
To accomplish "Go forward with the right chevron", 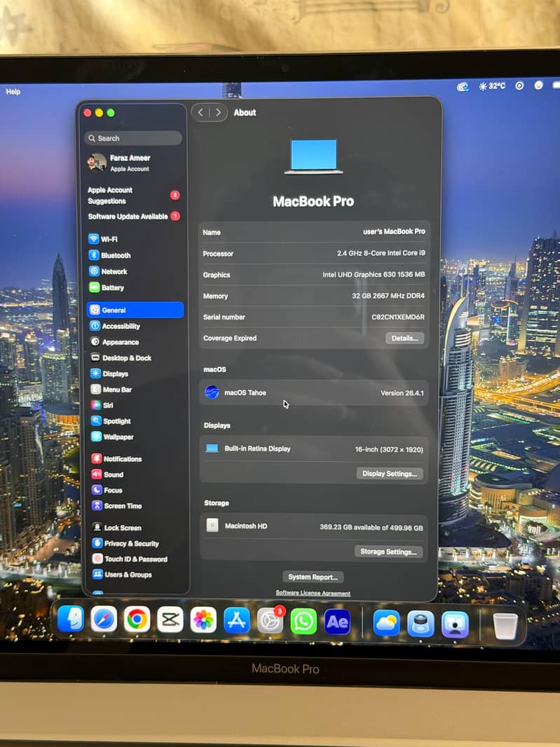I will pyautogui.click(x=218, y=112).
